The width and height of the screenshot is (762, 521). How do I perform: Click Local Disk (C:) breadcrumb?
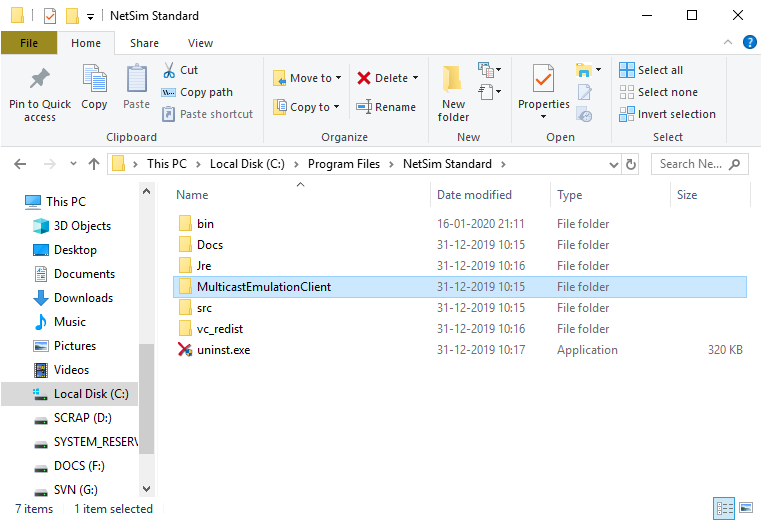point(247,164)
